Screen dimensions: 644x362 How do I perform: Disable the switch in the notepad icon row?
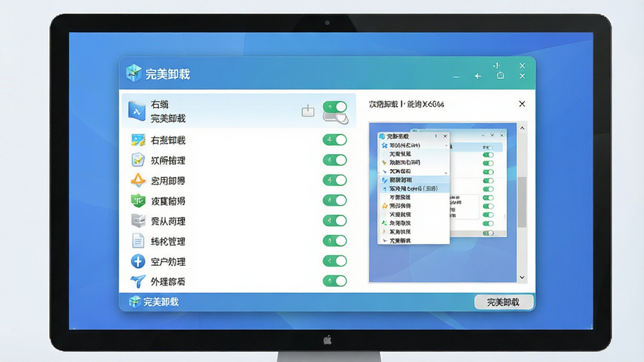point(335,160)
